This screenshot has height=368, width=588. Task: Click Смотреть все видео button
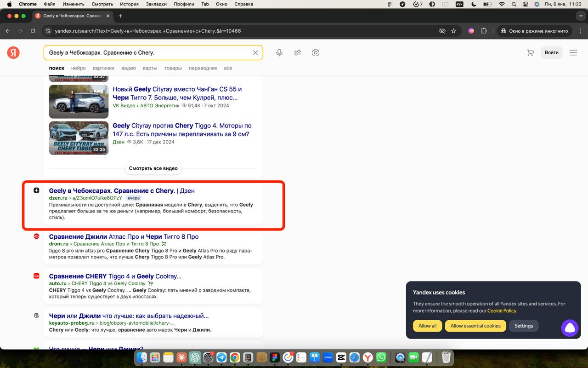(153, 168)
